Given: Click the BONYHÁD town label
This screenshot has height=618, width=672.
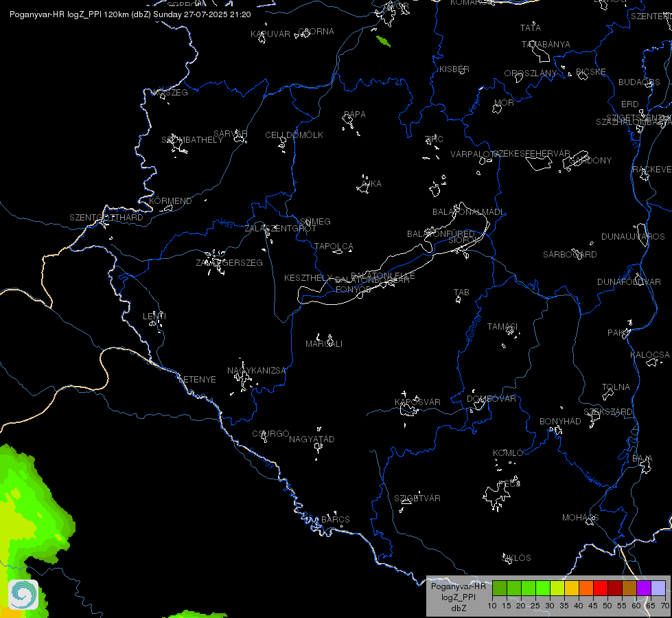Looking at the screenshot, I should point(560,422).
